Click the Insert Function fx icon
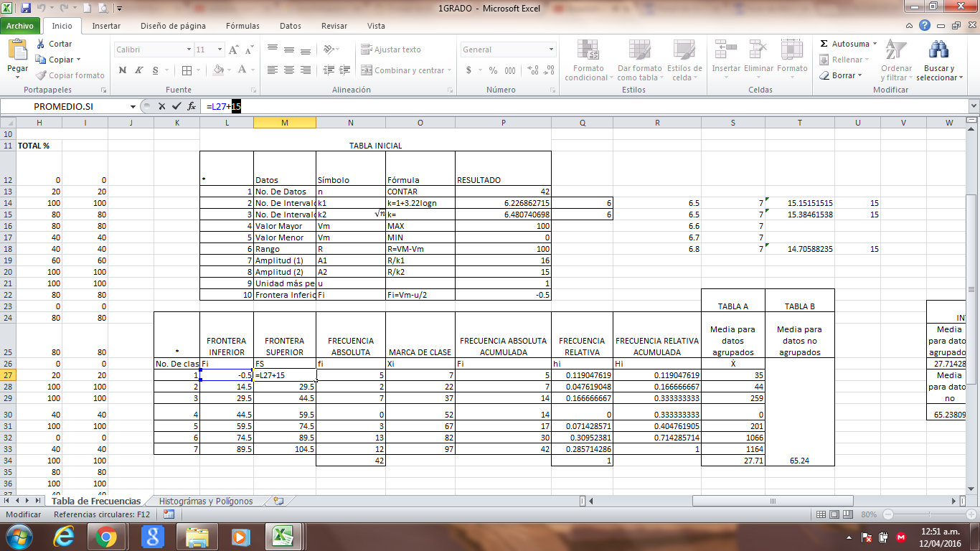 click(192, 106)
